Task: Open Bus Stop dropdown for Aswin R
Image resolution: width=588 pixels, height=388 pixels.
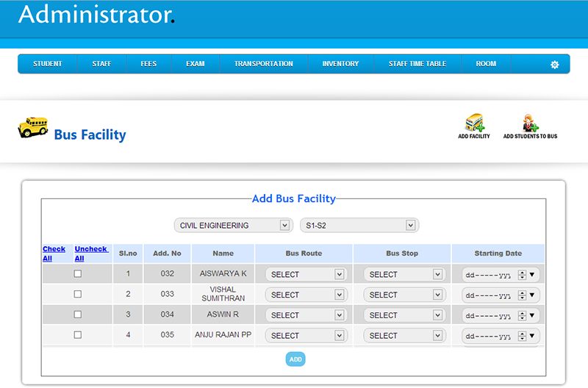Action: pos(404,315)
